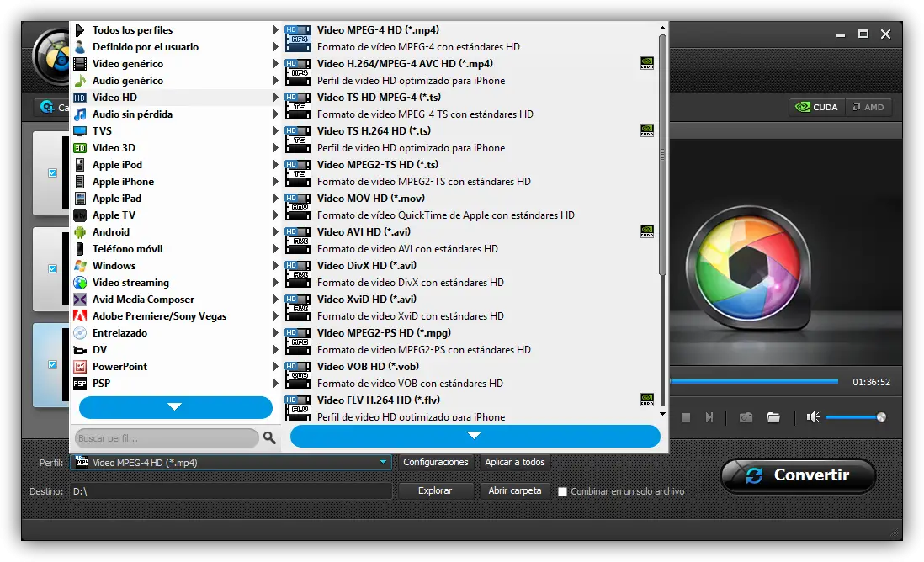Click the Audio sin pérdida music icon
This screenshot has width=924, height=562.
[x=80, y=114]
